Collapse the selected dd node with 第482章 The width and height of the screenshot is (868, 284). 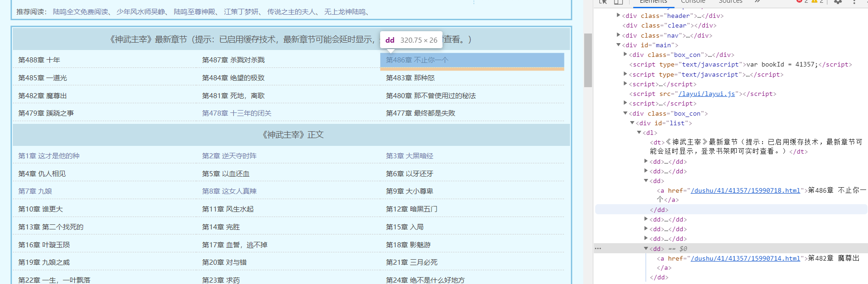(646, 249)
